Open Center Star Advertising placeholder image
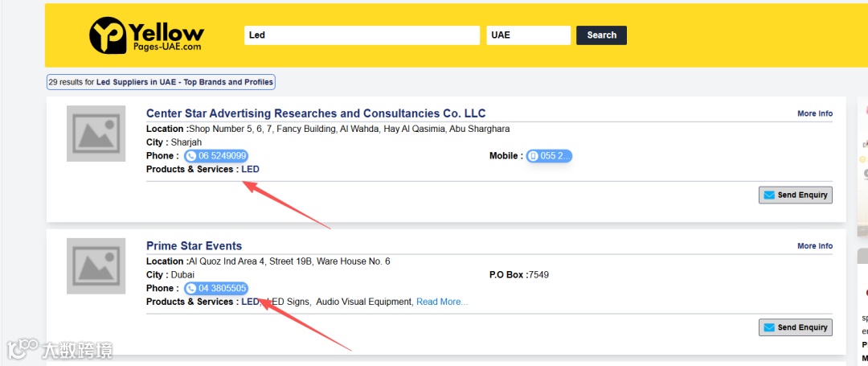The image size is (868, 366). tap(96, 134)
